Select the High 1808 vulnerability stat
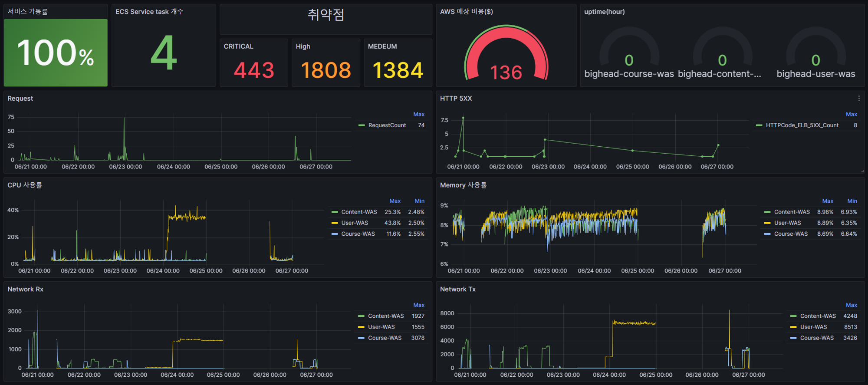 (326, 63)
